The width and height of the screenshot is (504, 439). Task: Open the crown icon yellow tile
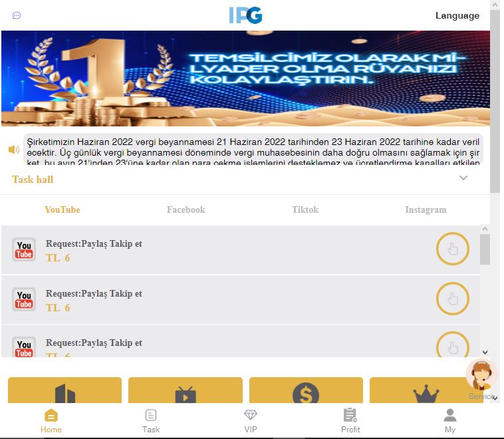point(426,390)
